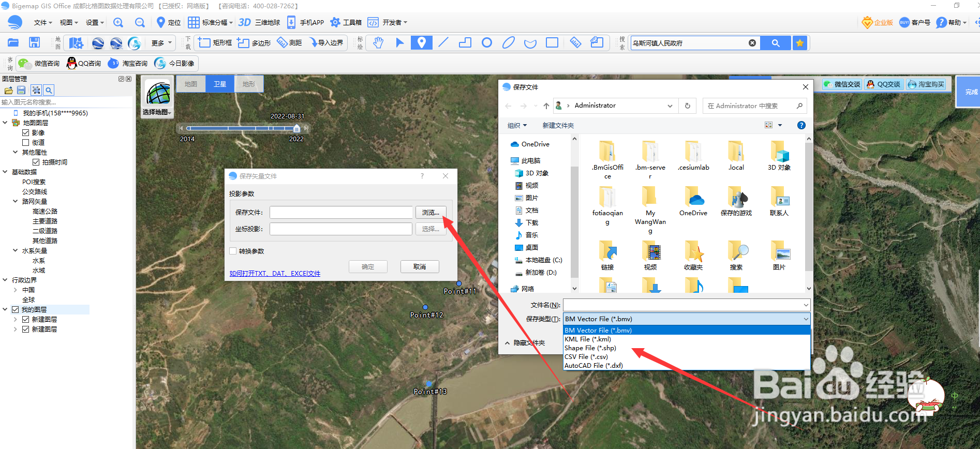The height and width of the screenshot is (449, 980).
Task: Click the refresh button in save dialog
Action: click(688, 106)
